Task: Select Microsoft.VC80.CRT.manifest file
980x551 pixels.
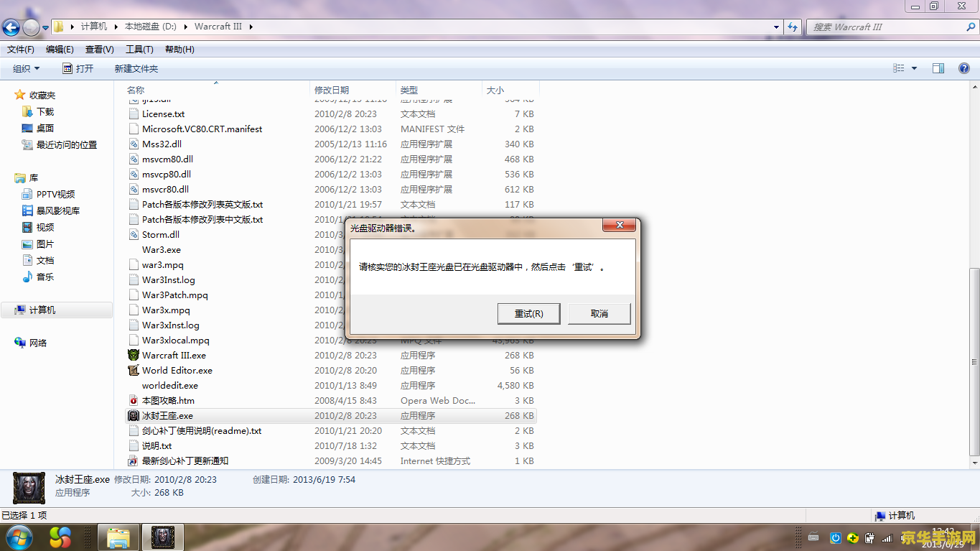Action: (x=202, y=129)
